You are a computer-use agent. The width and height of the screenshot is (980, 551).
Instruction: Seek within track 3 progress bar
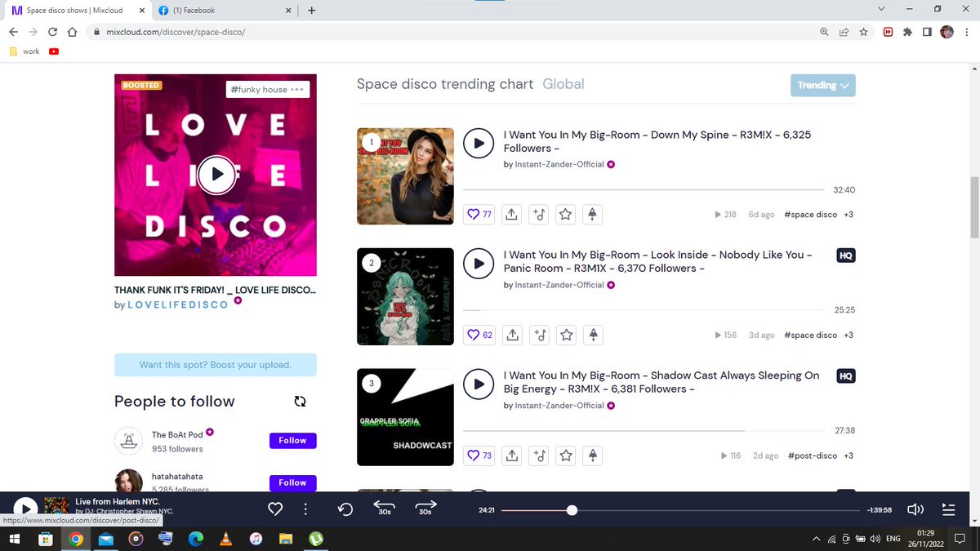click(x=645, y=431)
